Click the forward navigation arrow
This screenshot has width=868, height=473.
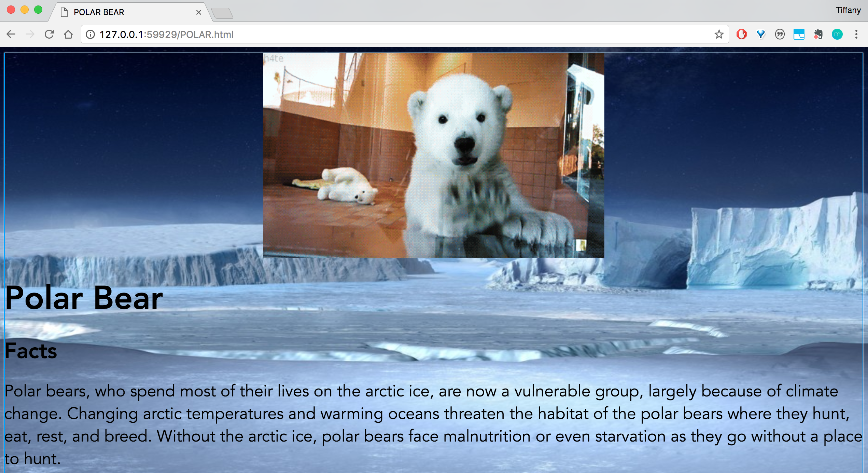click(30, 34)
